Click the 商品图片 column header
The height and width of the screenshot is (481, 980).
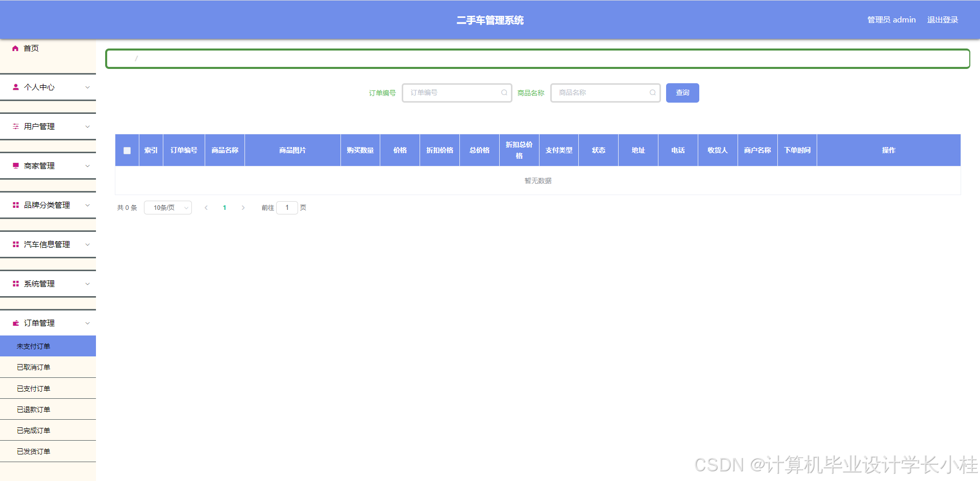point(292,151)
